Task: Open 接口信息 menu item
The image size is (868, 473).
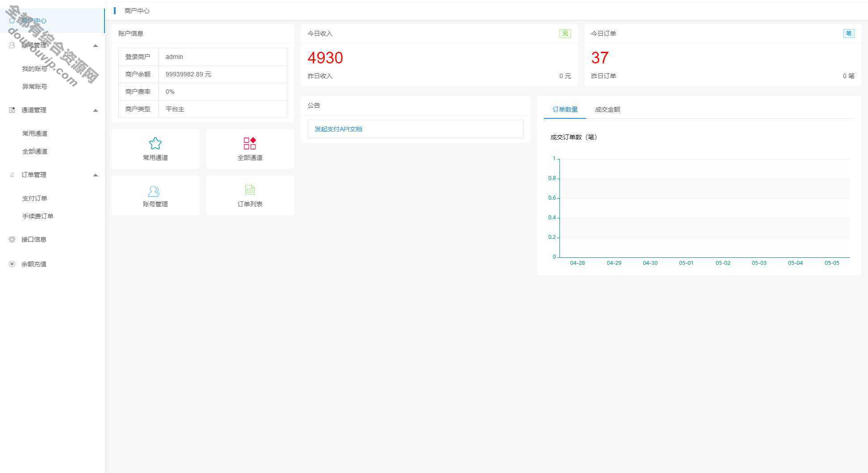Action: [x=34, y=239]
